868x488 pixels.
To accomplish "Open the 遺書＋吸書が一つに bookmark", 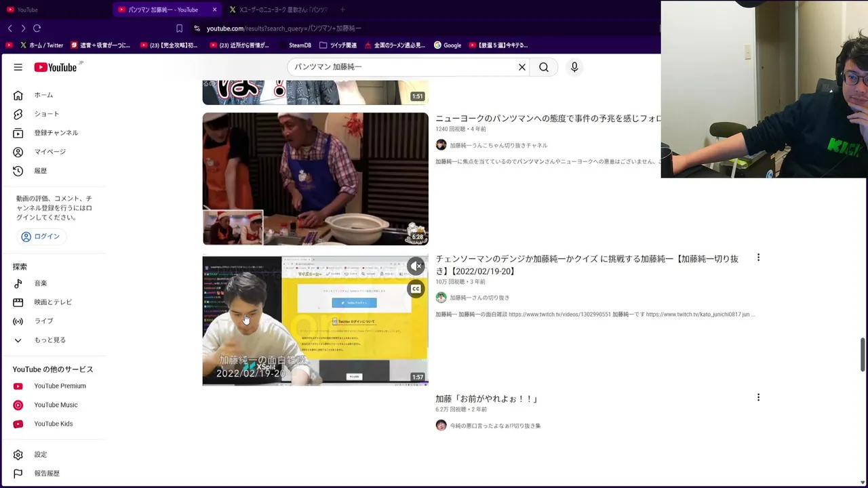I will tap(100, 45).
